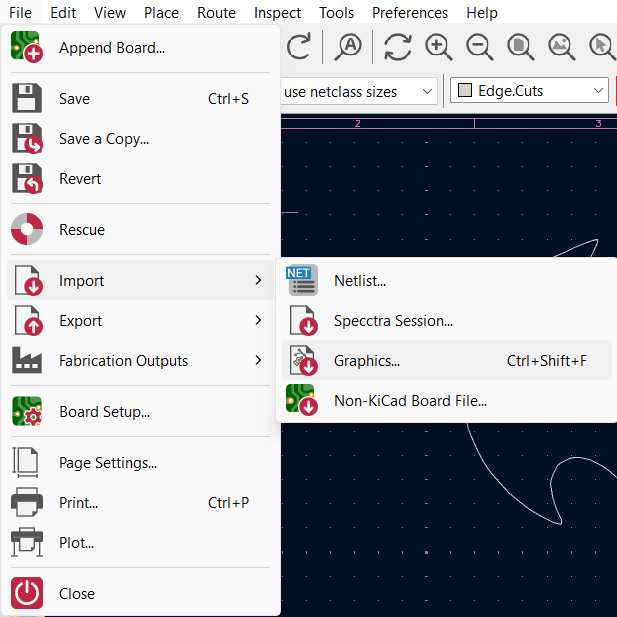
Task: Choose Print... label
Action: click(78, 502)
